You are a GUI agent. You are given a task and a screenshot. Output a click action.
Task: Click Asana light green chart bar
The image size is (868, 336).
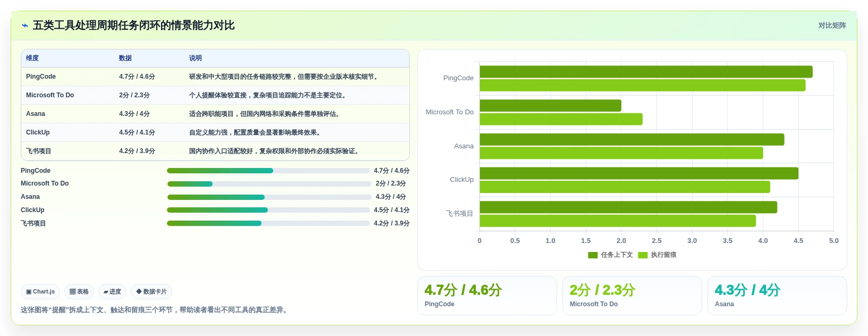point(621,153)
